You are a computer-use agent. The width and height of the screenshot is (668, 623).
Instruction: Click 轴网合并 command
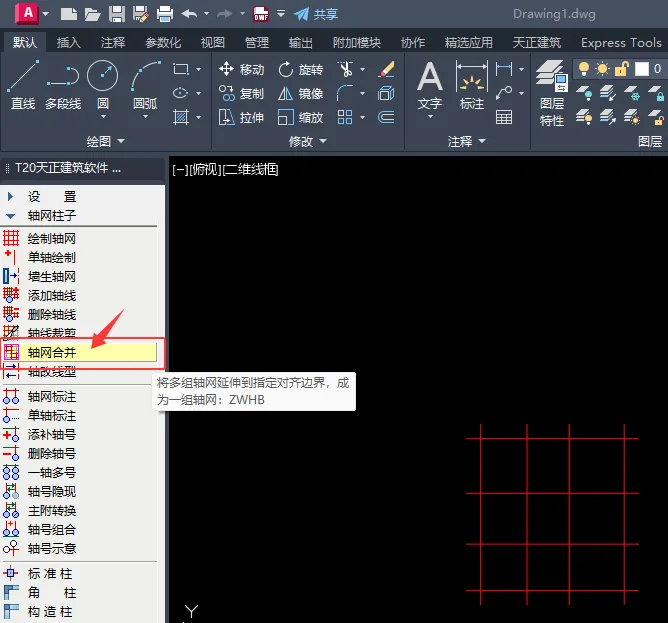80,352
